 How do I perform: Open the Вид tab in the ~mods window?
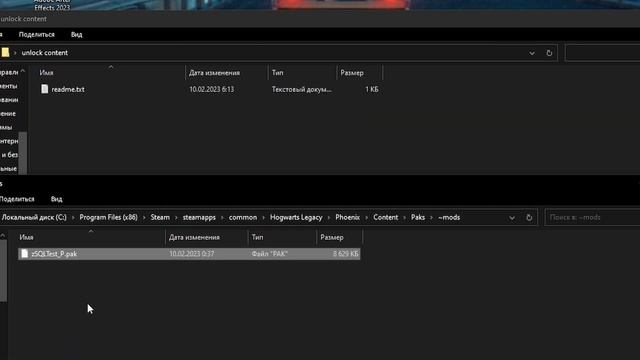(56, 199)
